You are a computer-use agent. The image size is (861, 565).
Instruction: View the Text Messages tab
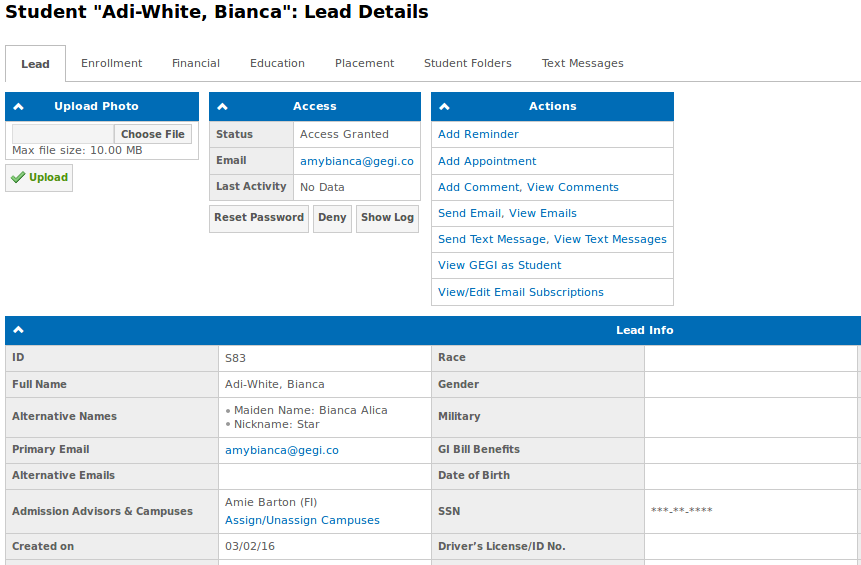582,63
